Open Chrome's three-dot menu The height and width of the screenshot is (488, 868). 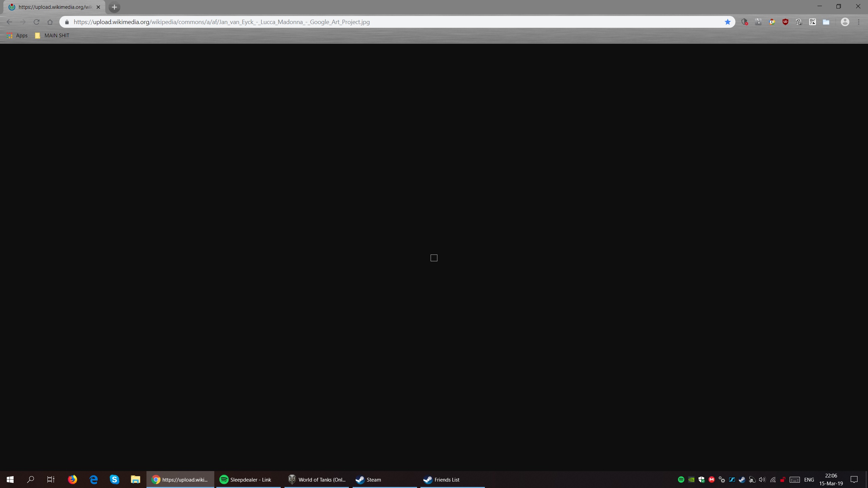pyautogui.click(x=859, y=22)
